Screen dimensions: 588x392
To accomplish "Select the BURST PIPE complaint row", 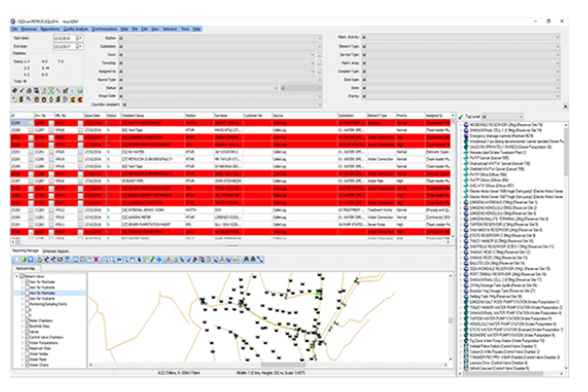I will tap(230, 181).
